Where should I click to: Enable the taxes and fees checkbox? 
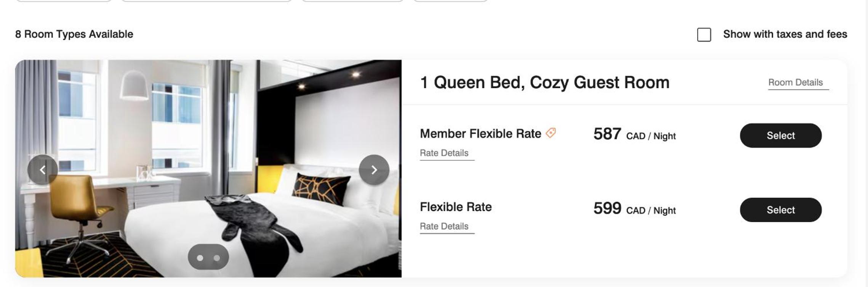(x=704, y=35)
